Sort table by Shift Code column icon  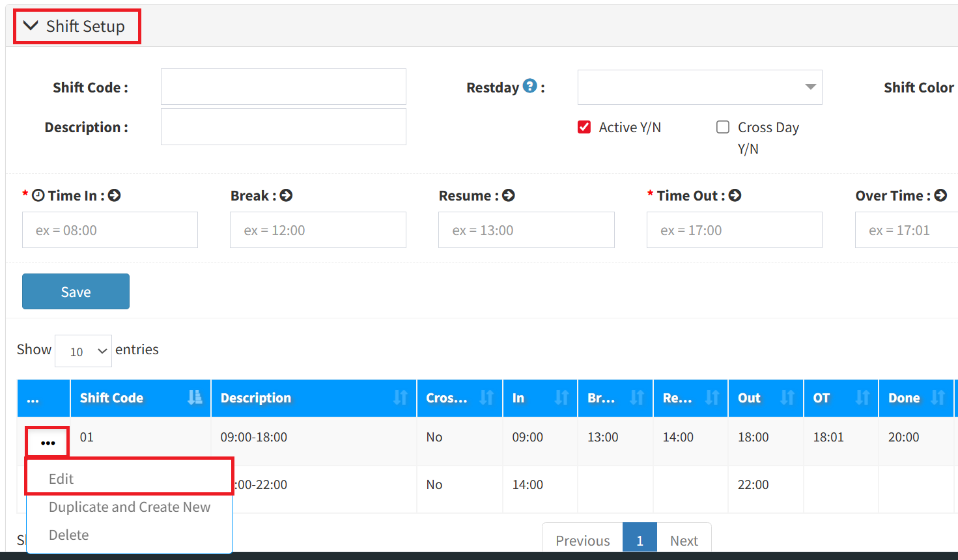(194, 398)
